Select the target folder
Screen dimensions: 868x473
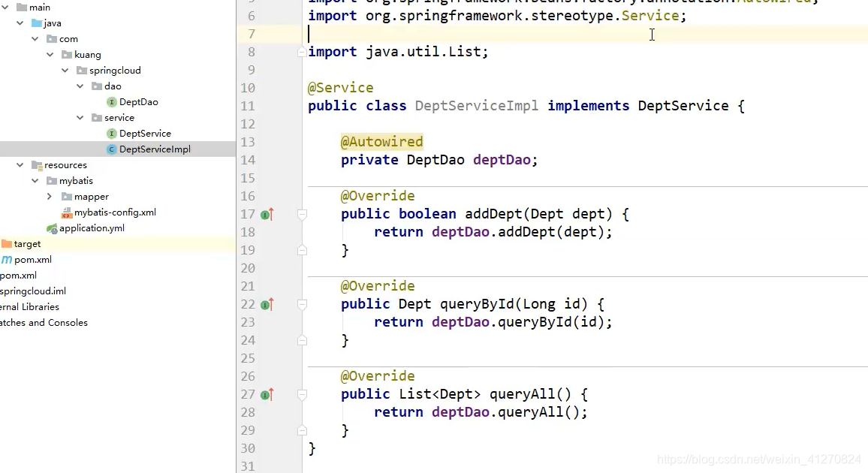tap(27, 244)
